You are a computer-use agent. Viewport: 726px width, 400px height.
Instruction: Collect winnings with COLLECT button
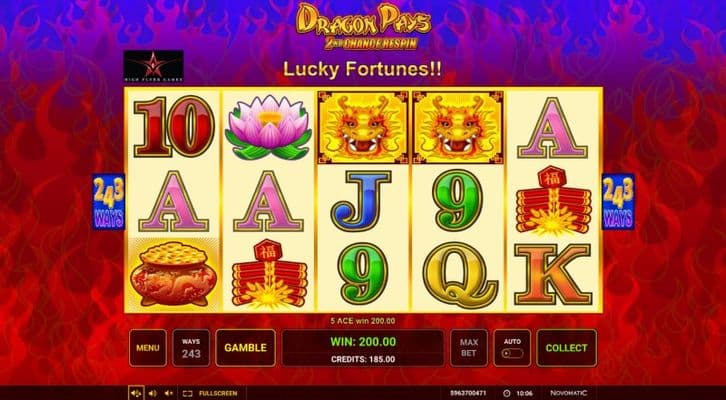tap(566, 348)
